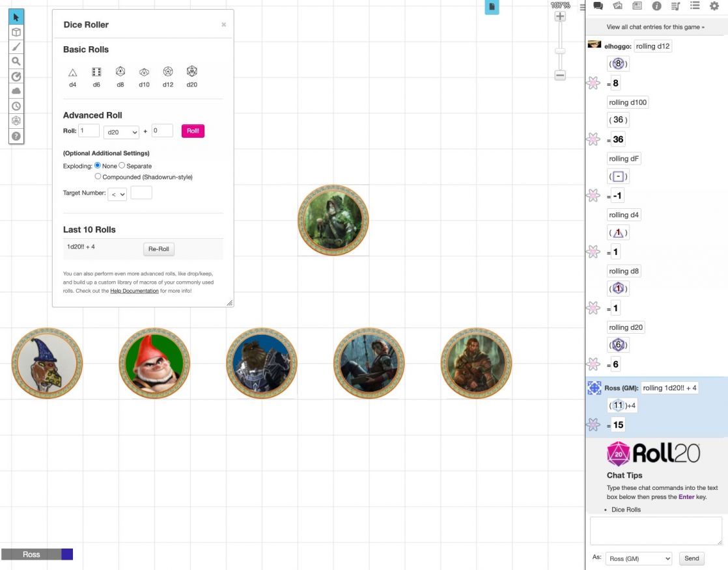Open the Target Number comparison dropdown
The height and width of the screenshot is (570, 728).
point(117,195)
